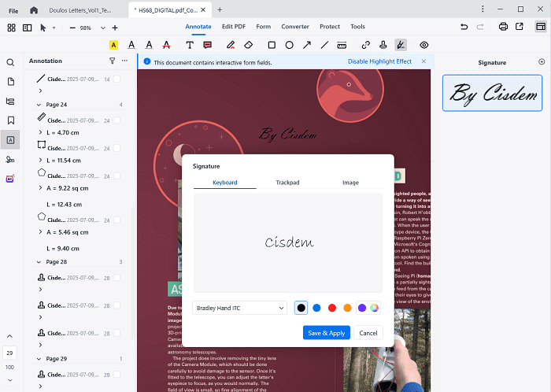Select the eraser tool
This screenshot has height=392, width=551.
(249, 45)
